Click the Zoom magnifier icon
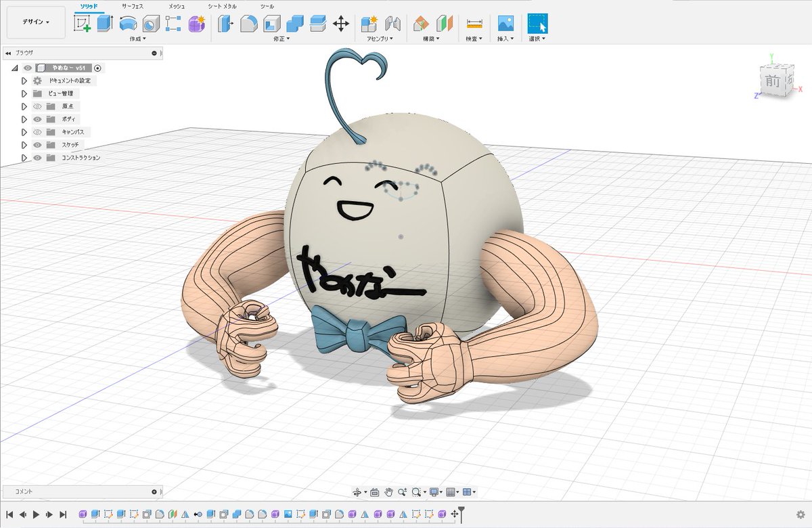Image resolution: width=812 pixels, height=528 pixels. (402, 492)
